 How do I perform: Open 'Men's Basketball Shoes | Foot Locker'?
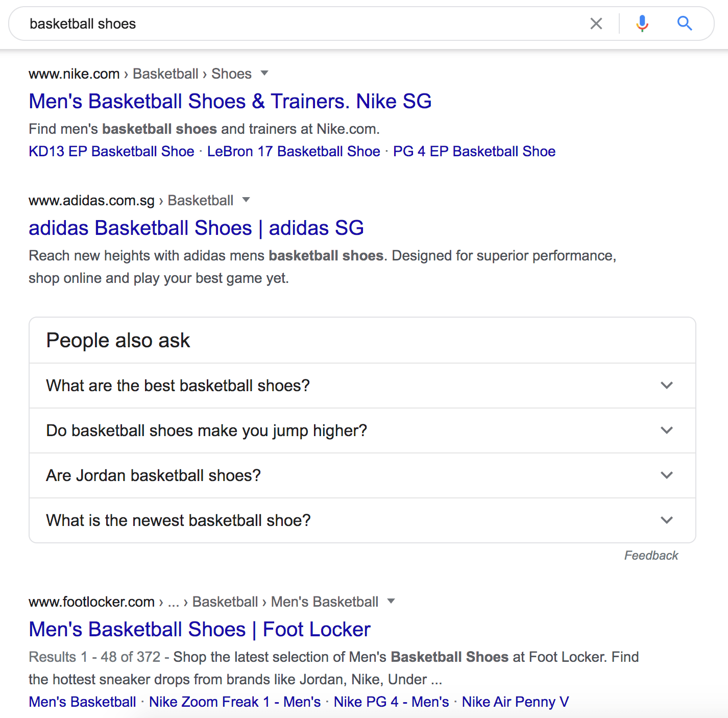[x=199, y=629]
